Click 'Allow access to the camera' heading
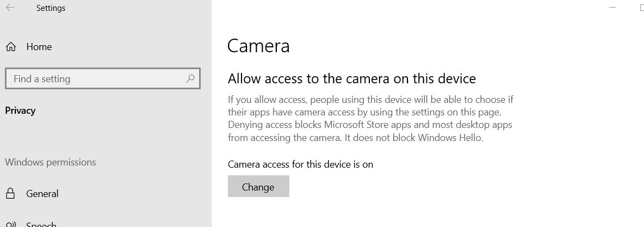The image size is (644, 227). (351, 78)
